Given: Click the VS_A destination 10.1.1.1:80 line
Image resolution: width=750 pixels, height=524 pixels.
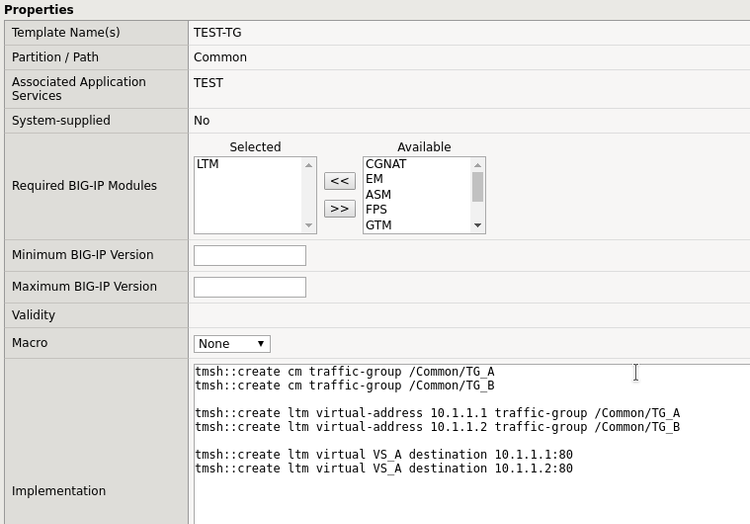Looking at the screenshot, I should [x=384, y=454].
